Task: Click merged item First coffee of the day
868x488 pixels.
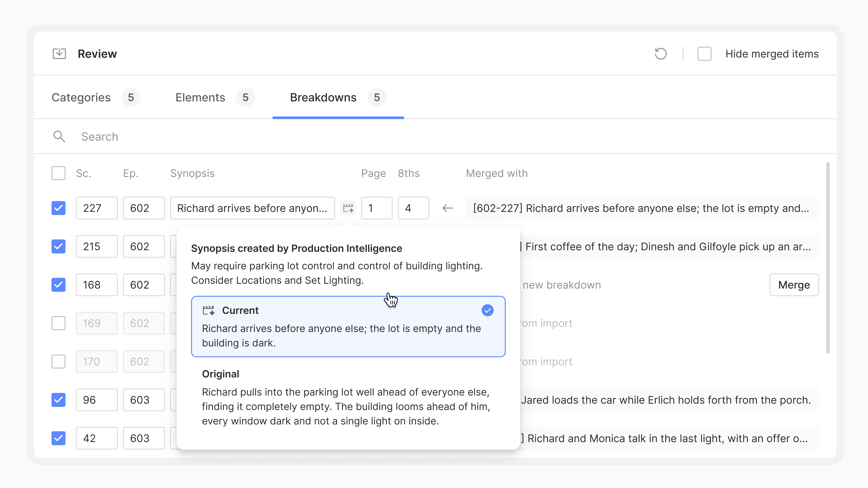Action: coord(669,247)
